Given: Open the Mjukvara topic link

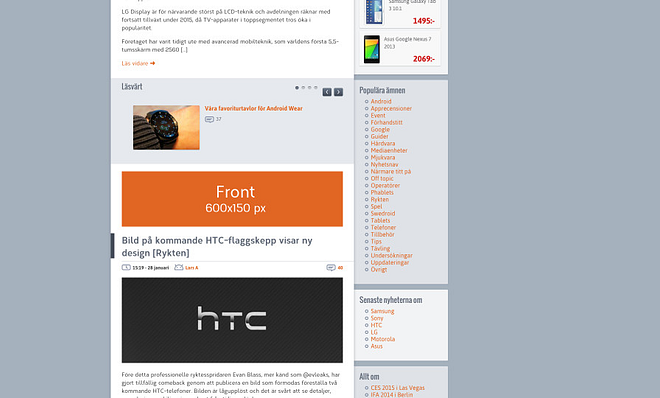Looking at the screenshot, I should [383, 157].
